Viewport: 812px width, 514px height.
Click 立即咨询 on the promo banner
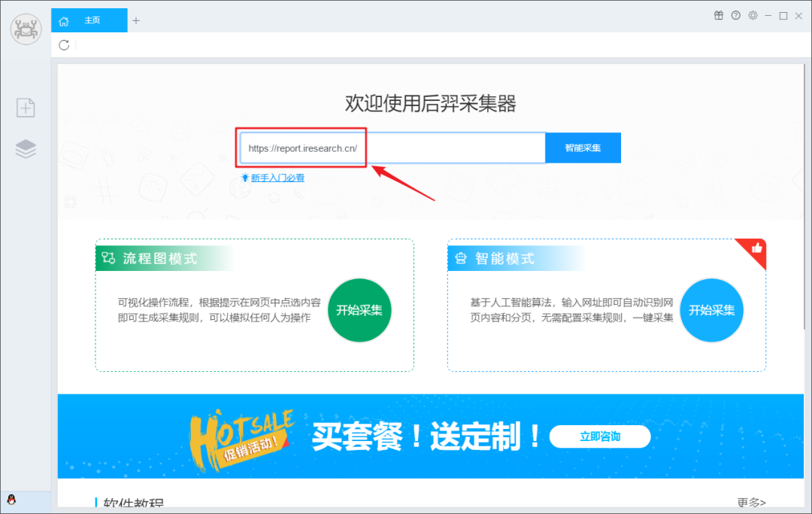pos(600,436)
